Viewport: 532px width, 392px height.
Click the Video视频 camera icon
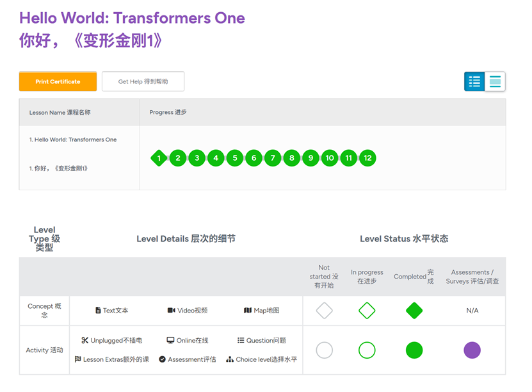tap(172, 310)
